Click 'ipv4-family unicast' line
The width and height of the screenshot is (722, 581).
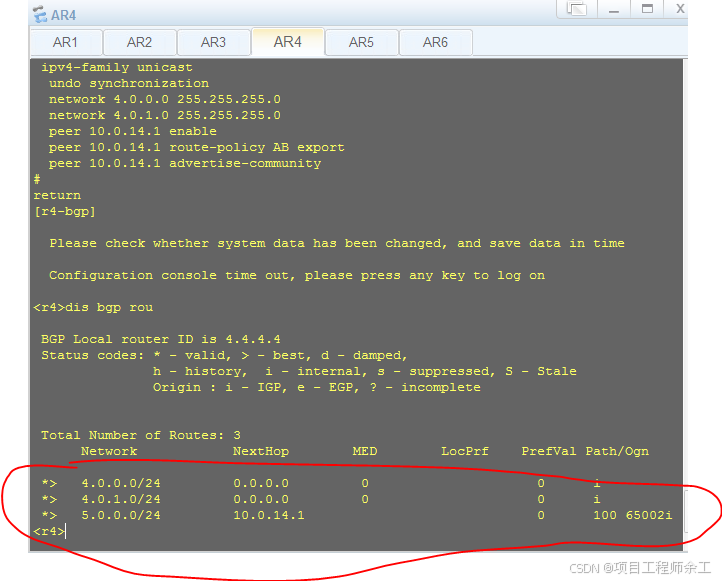click(x=117, y=67)
